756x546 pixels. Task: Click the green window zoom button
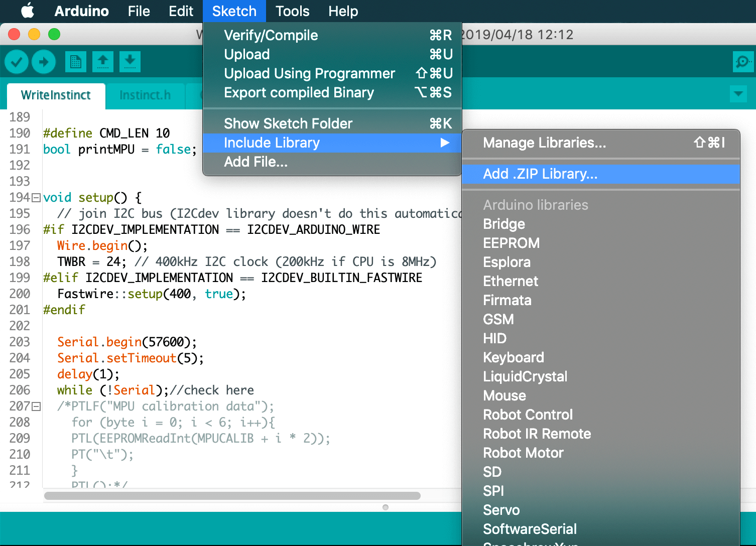point(54,34)
